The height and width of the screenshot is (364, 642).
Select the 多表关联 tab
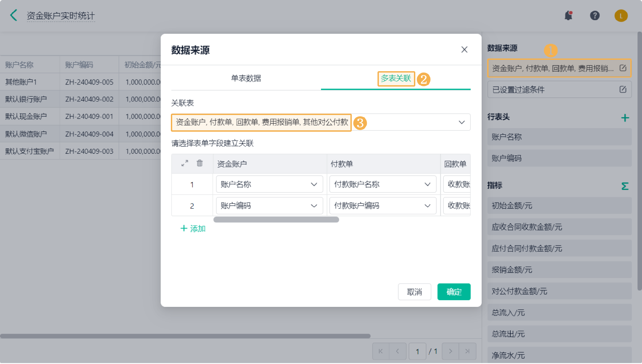(x=396, y=78)
